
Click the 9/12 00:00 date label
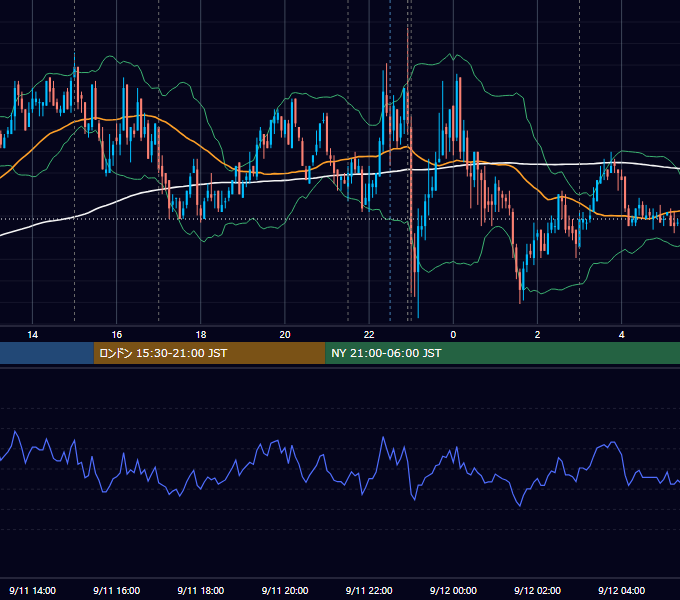pyautogui.click(x=453, y=590)
